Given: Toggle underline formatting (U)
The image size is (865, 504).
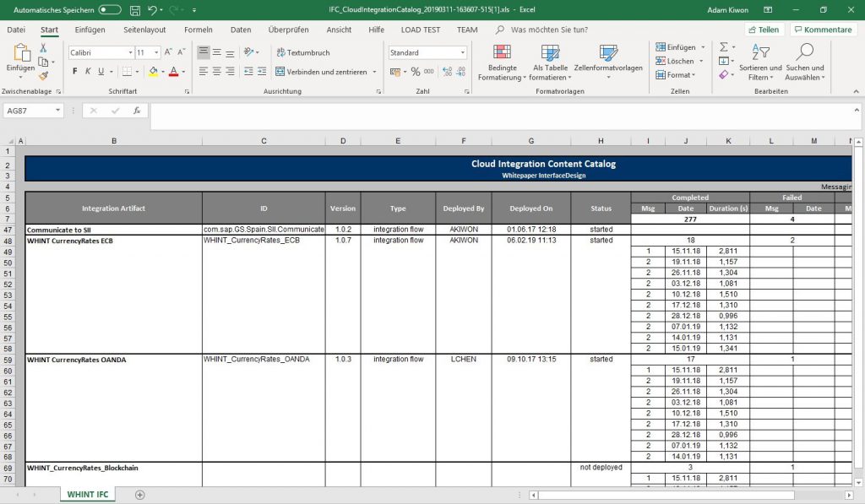Looking at the screenshot, I should point(101,72).
